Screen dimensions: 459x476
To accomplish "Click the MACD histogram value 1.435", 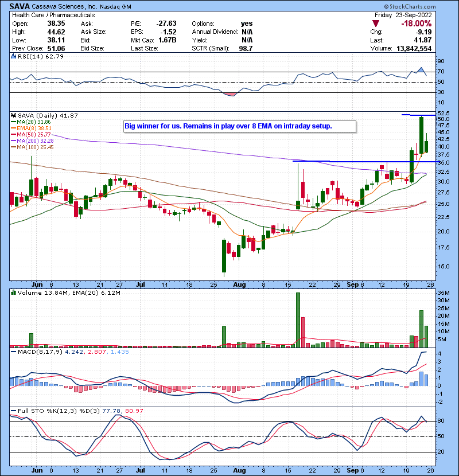I will (120, 352).
